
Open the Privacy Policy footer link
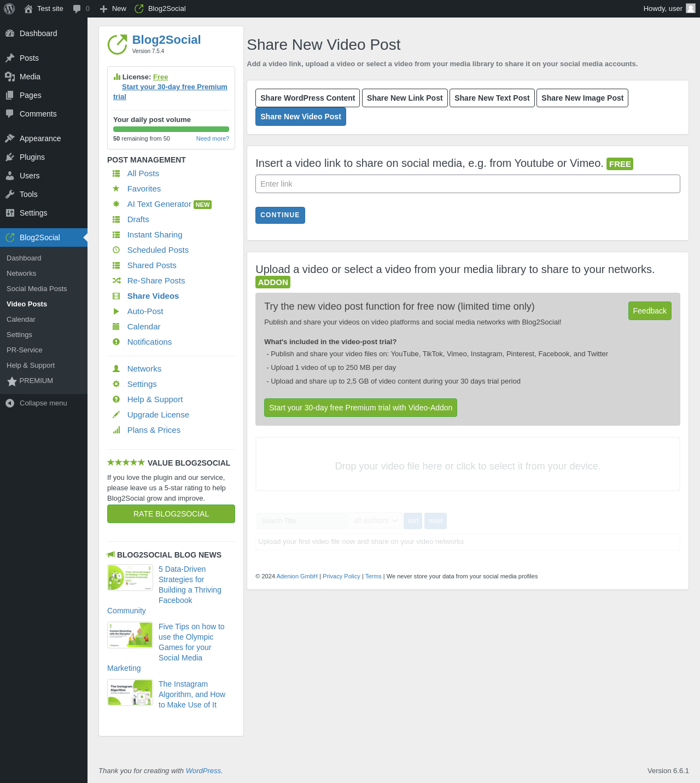[341, 576]
